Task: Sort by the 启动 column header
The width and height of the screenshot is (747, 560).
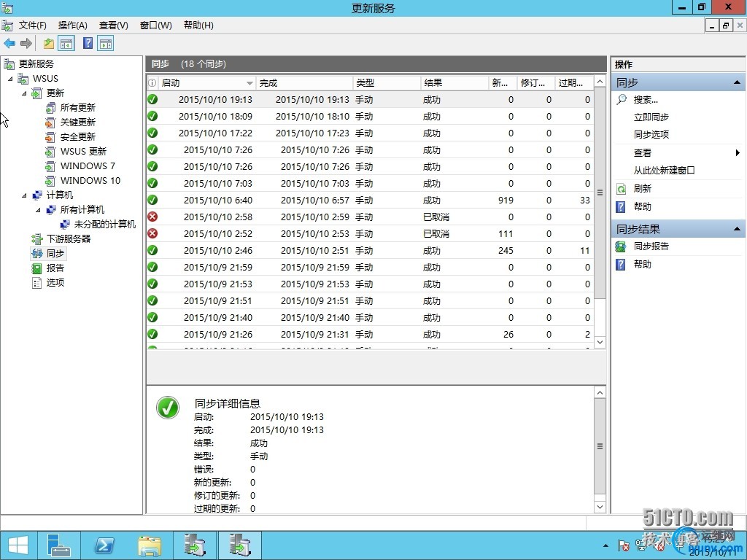Action: pos(207,83)
